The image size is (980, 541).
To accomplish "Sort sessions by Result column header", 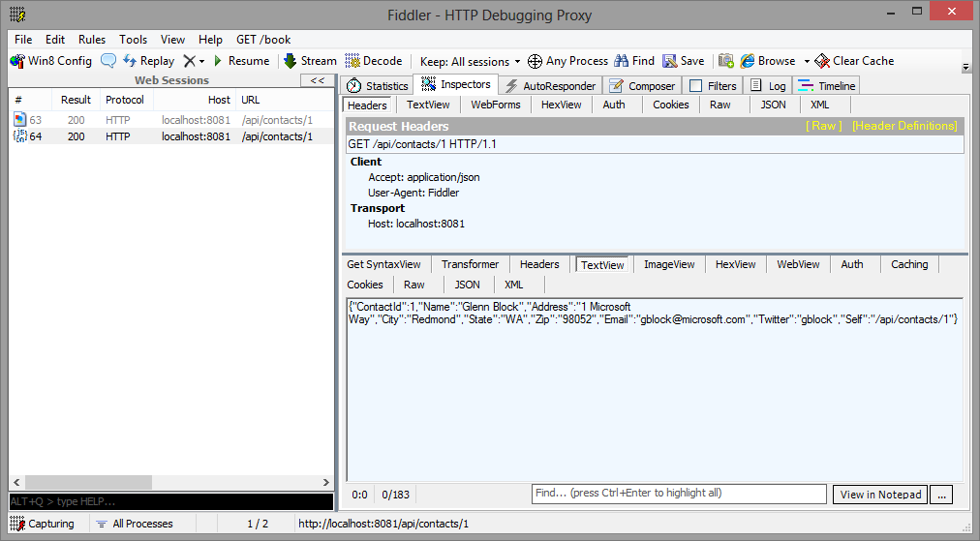I will click(76, 100).
